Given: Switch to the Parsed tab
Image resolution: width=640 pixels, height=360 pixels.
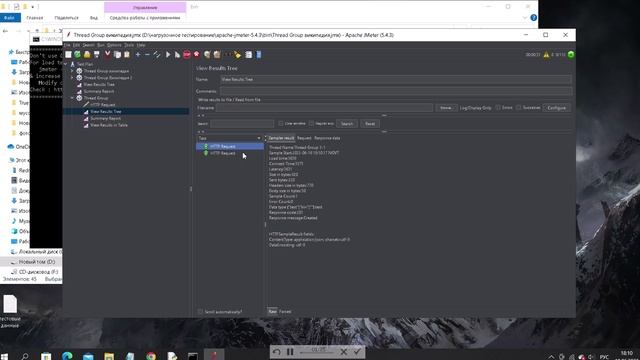Looking at the screenshot, I should click(285, 311).
